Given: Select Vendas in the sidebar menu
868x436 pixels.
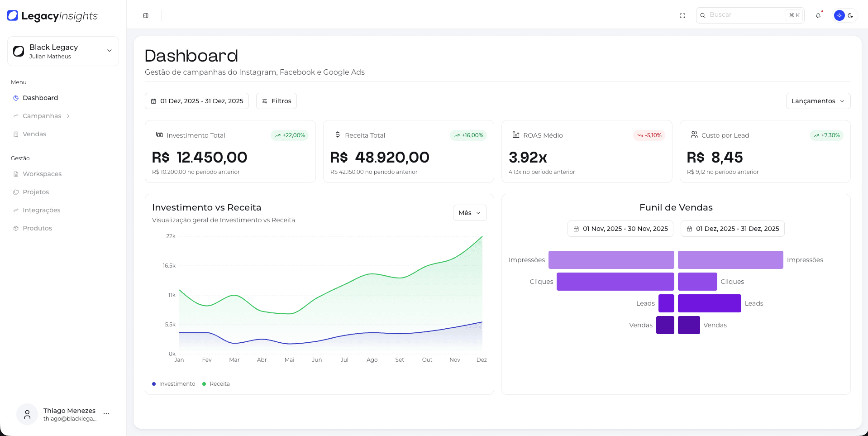Looking at the screenshot, I should 34,134.
